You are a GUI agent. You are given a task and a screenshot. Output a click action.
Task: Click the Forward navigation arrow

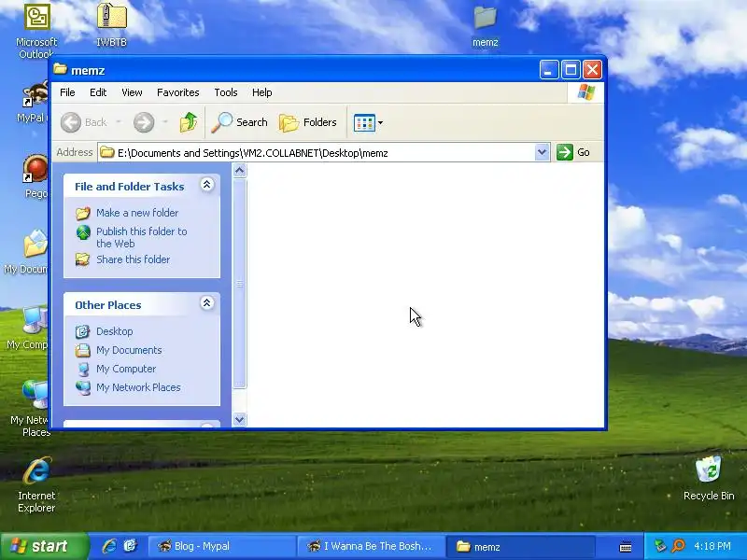(x=144, y=122)
